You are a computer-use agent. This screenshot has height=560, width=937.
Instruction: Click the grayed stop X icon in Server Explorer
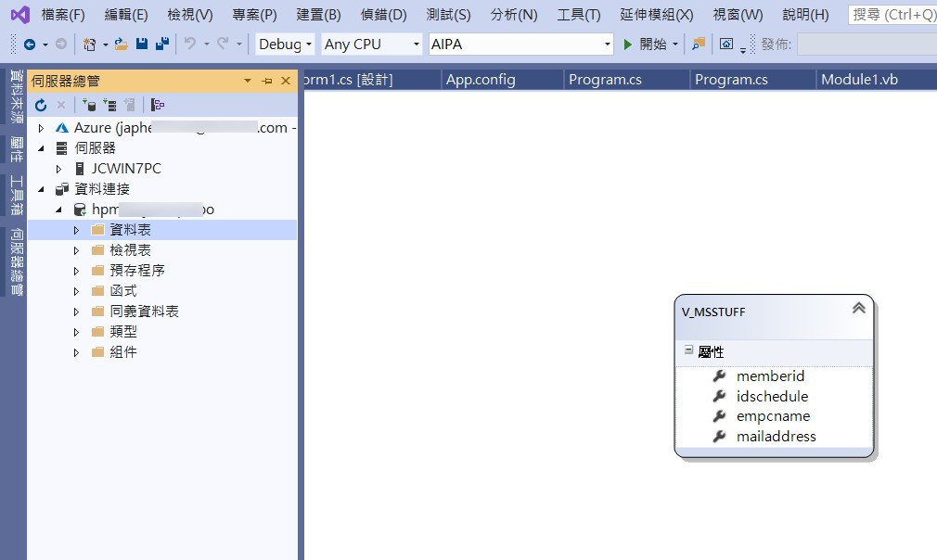tap(61, 105)
